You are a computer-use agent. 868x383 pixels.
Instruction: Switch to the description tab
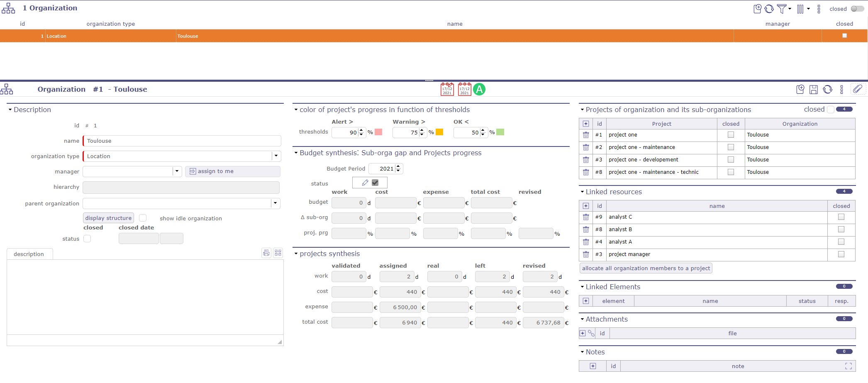point(29,254)
